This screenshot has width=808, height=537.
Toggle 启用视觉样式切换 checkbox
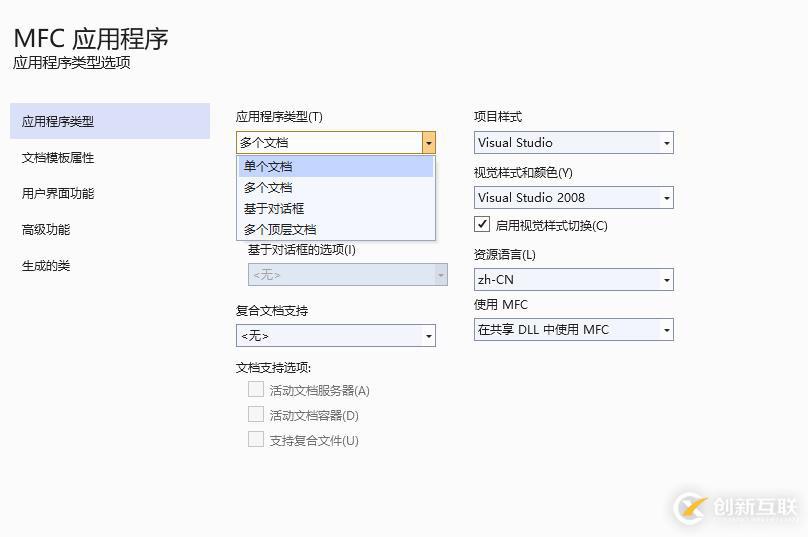[483, 224]
